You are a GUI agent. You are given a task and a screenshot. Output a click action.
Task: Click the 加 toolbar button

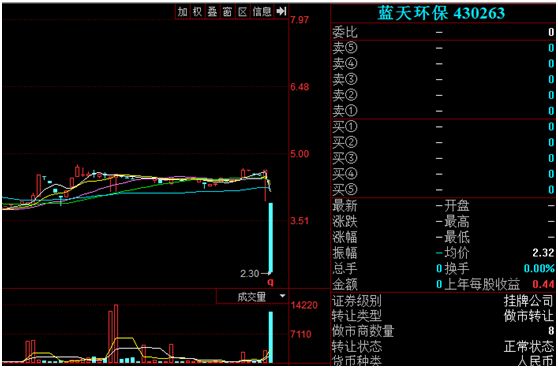point(183,12)
